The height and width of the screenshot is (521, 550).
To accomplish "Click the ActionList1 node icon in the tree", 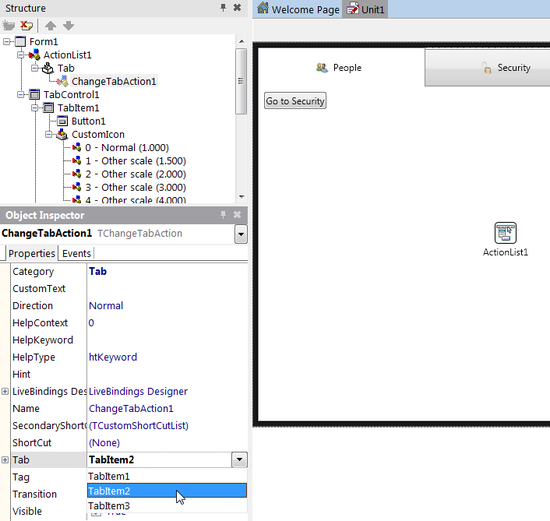I will point(34,55).
